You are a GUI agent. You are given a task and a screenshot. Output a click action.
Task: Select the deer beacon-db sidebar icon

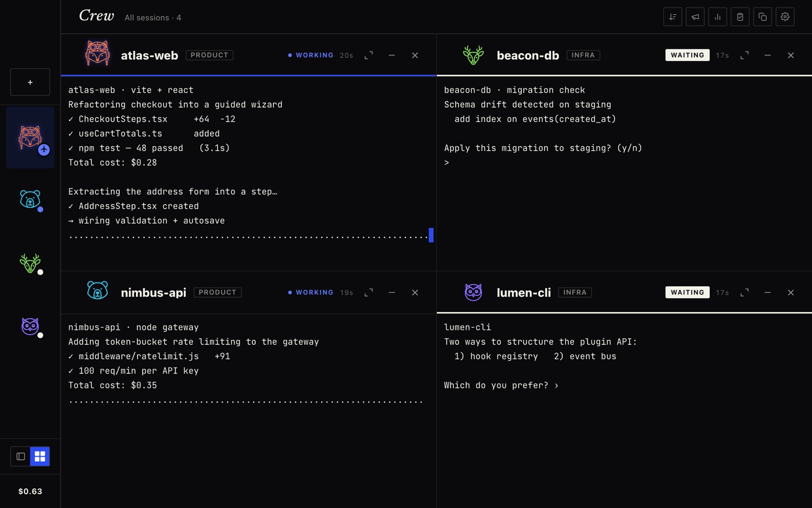[x=30, y=263]
